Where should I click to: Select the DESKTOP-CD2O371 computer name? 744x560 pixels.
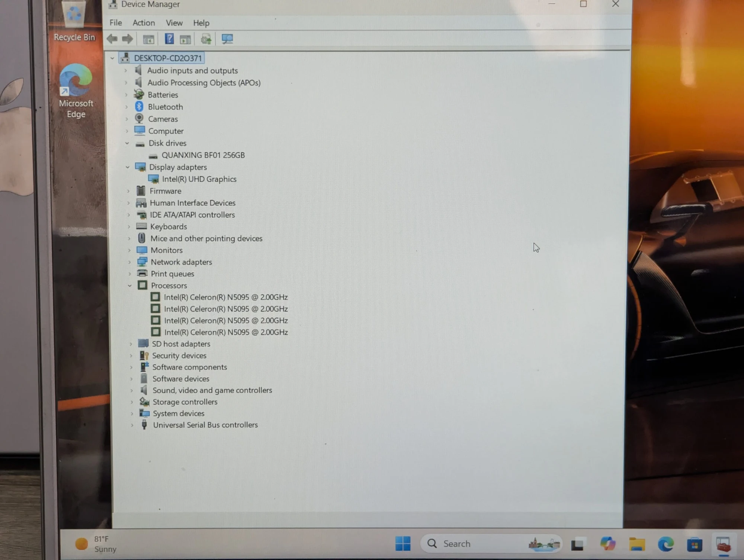(168, 58)
